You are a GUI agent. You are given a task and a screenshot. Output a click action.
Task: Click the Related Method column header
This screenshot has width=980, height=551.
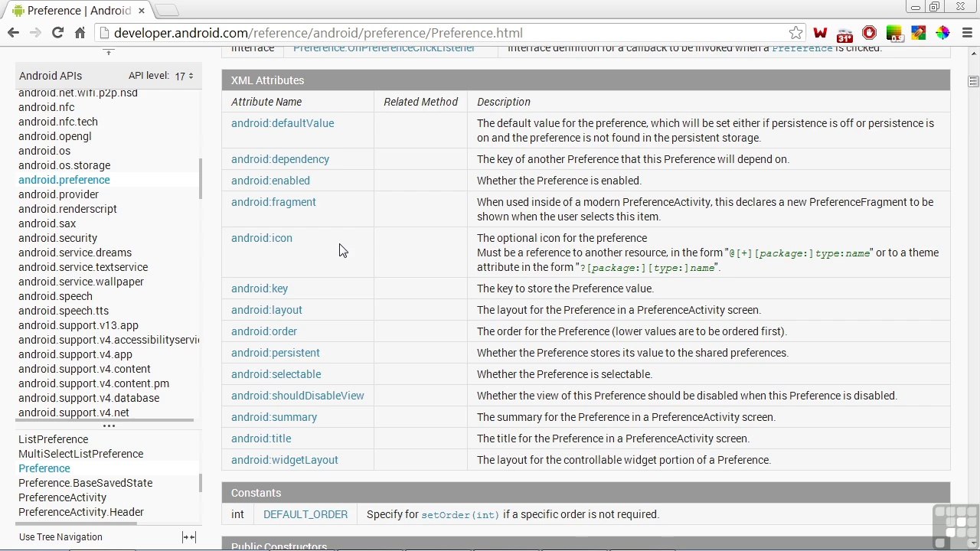(420, 102)
